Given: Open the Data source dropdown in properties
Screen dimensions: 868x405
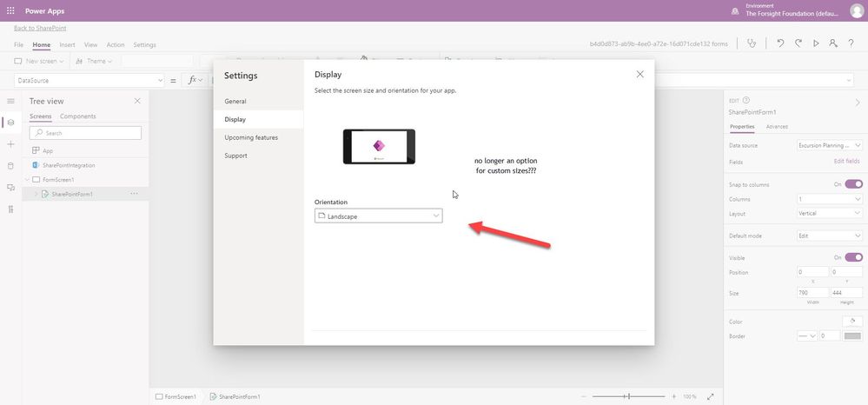Looking at the screenshot, I should (829, 145).
